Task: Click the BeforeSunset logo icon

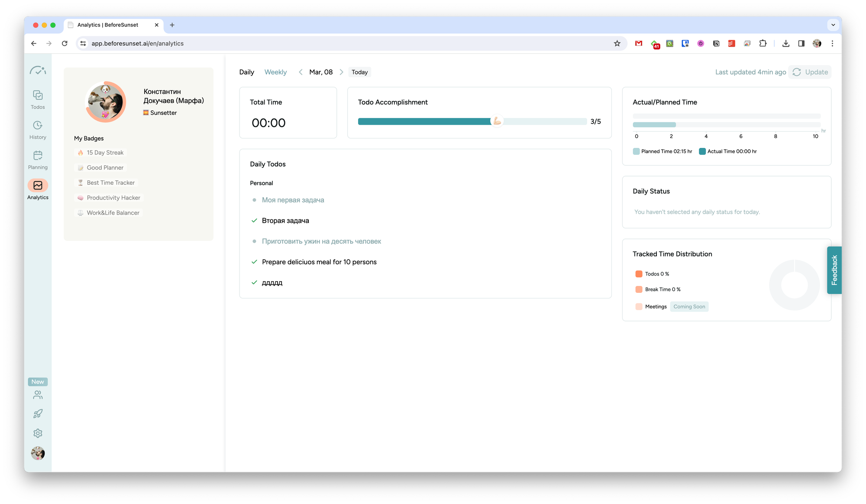Action: (38, 71)
